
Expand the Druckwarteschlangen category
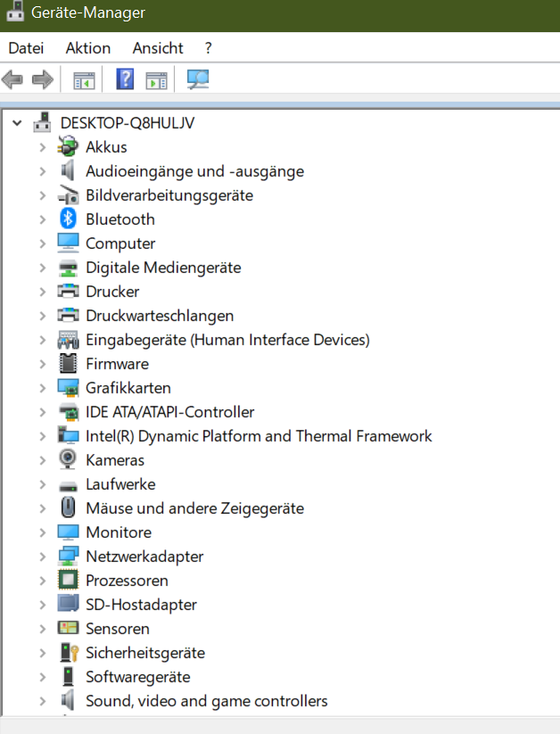click(x=42, y=316)
